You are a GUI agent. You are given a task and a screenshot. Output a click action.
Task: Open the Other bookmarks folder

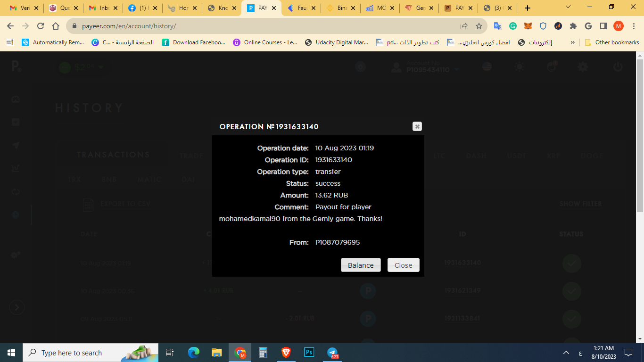(612, 42)
